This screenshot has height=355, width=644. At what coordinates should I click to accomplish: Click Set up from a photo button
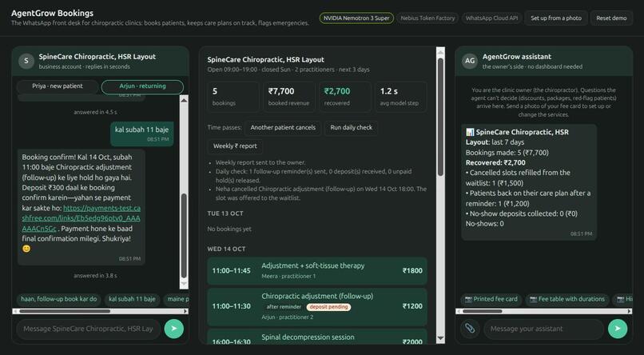point(556,18)
